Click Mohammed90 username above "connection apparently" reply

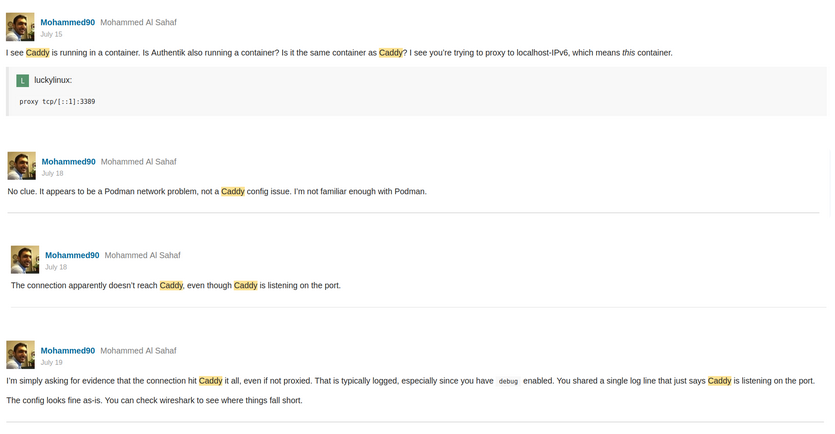pyautogui.click(x=72, y=255)
